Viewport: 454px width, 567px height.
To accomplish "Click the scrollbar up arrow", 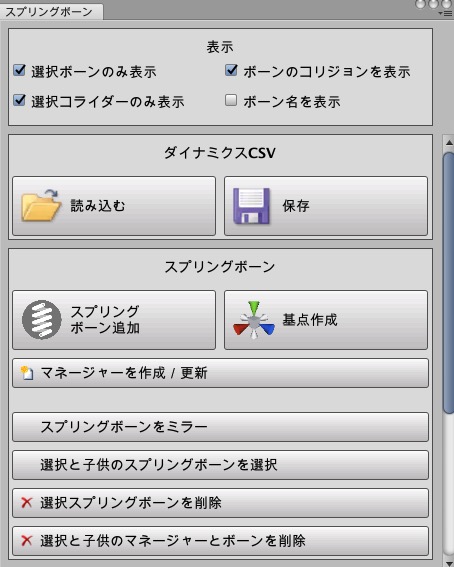I will (449, 142).
